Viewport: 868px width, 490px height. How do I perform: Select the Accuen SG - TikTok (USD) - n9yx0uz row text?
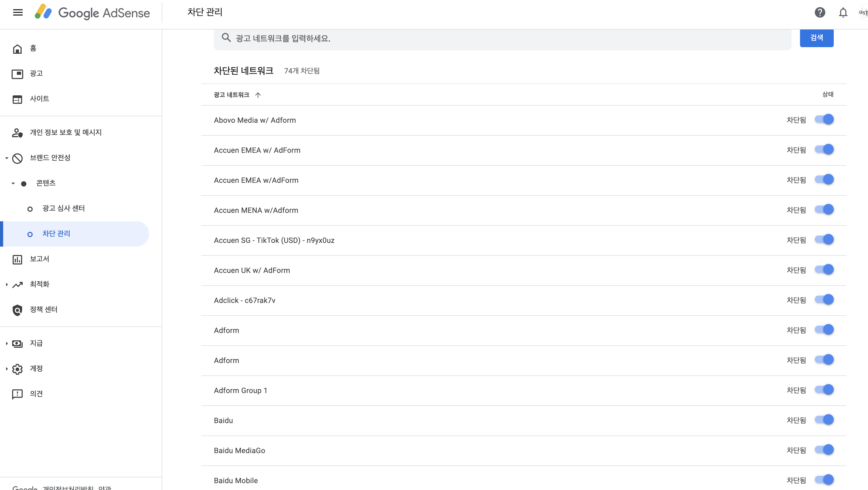274,241
